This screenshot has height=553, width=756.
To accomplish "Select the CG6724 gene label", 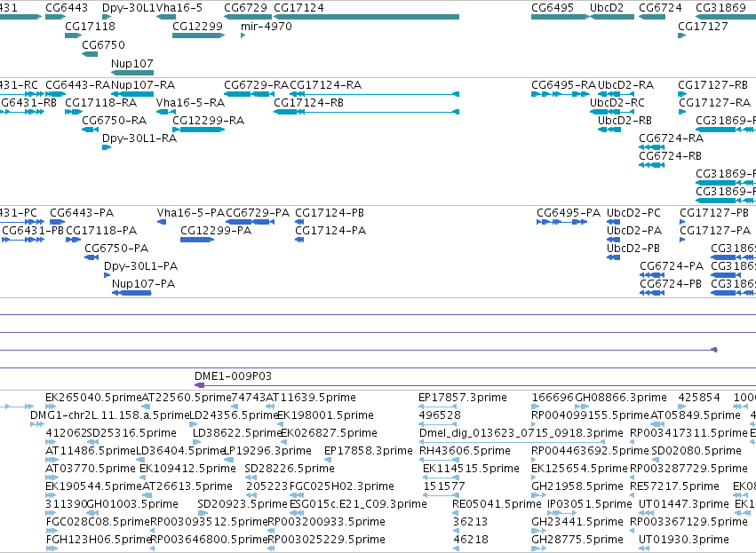I will (660, 8).
